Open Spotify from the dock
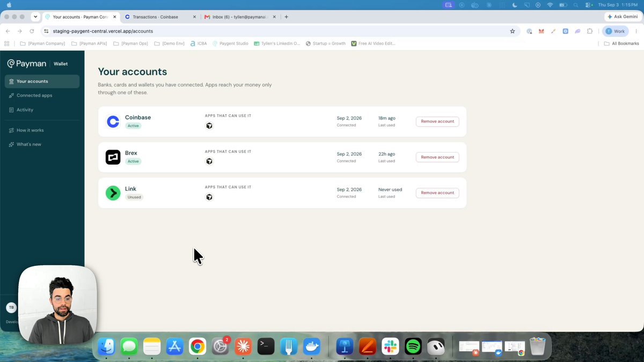The image size is (644, 362). coord(413,346)
